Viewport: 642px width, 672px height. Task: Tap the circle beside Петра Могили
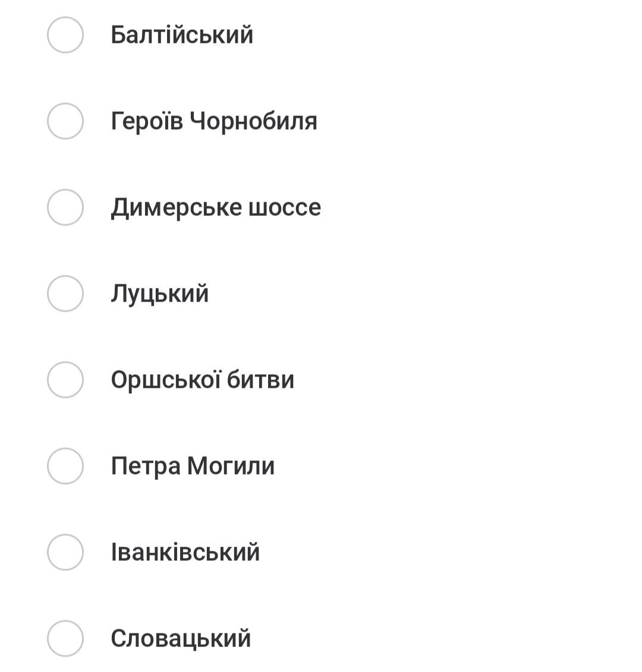tap(65, 466)
